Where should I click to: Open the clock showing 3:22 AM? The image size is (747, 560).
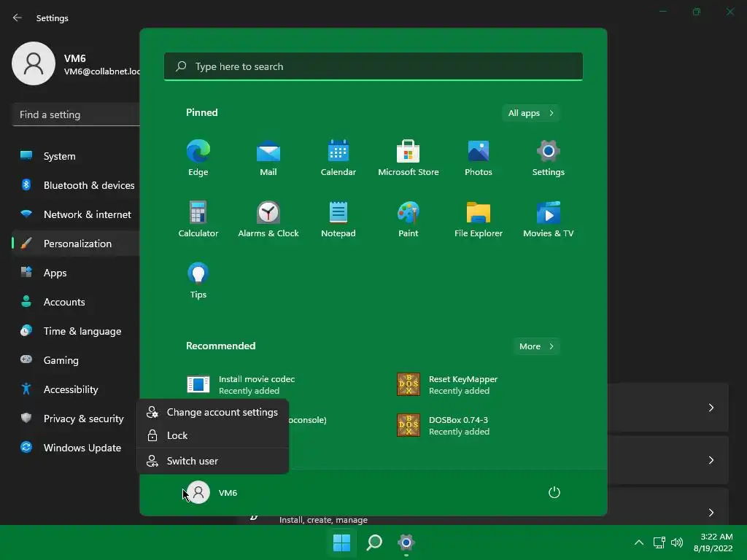click(713, 542)
